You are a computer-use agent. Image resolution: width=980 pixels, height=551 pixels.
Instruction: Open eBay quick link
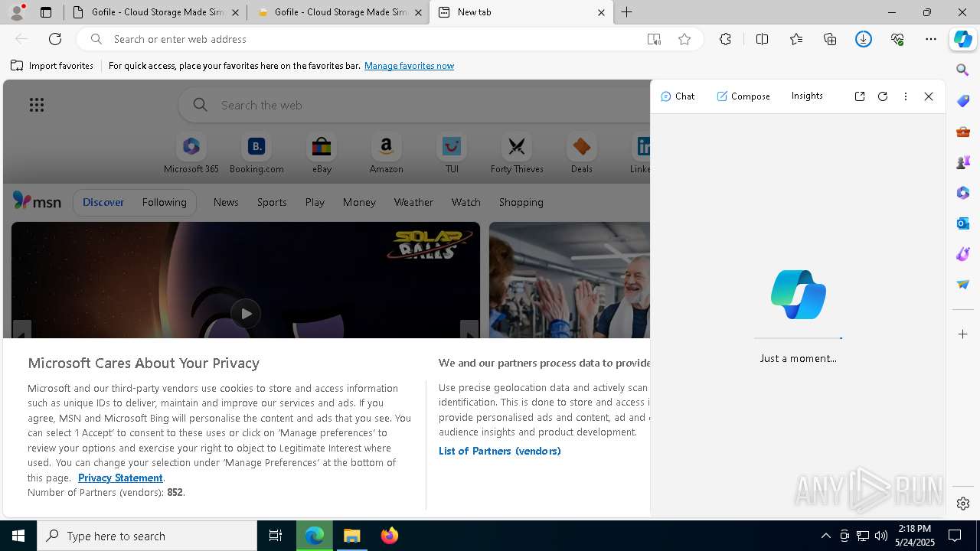pos(322,154)
